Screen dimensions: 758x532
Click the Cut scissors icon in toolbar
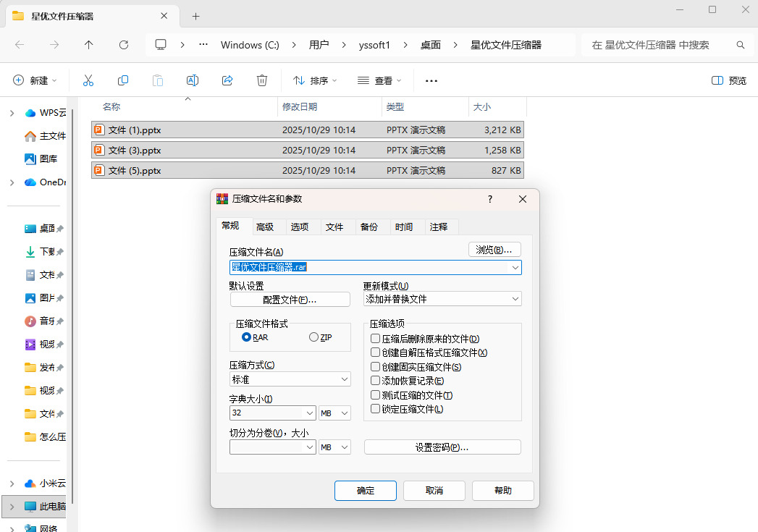click(88, 80)
